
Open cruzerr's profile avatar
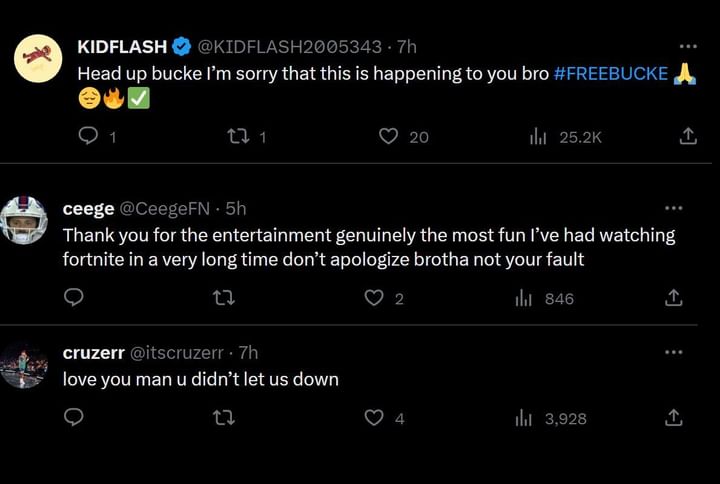24,365
